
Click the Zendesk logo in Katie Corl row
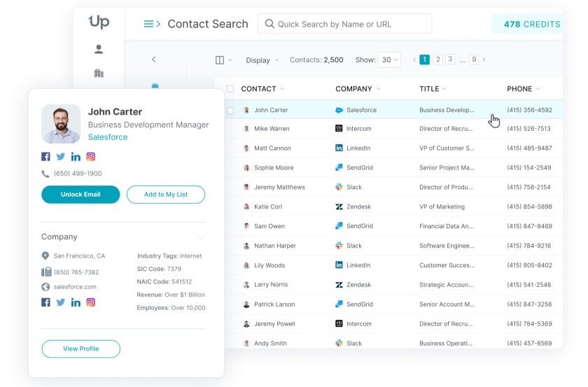pos(339,206)
